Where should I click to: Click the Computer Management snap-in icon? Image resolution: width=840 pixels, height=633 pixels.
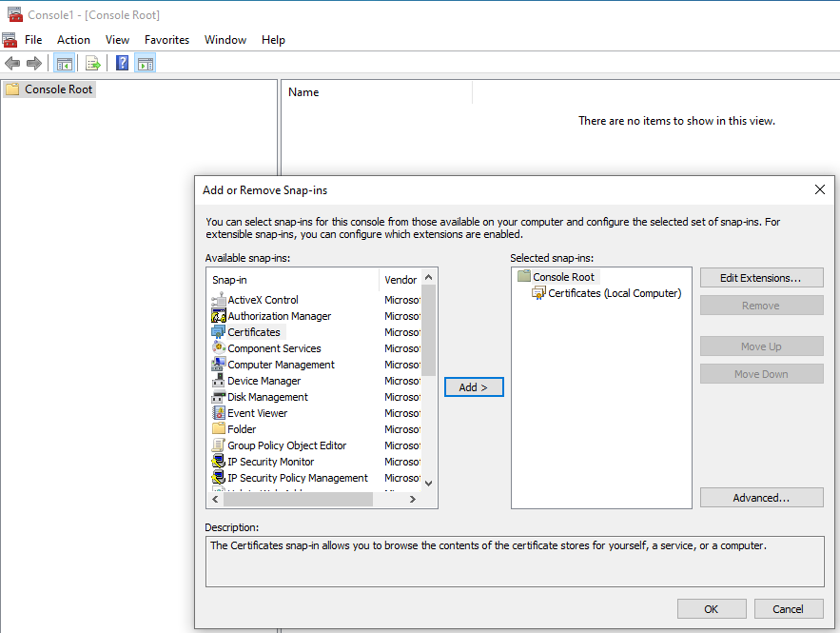coord(218,364)
